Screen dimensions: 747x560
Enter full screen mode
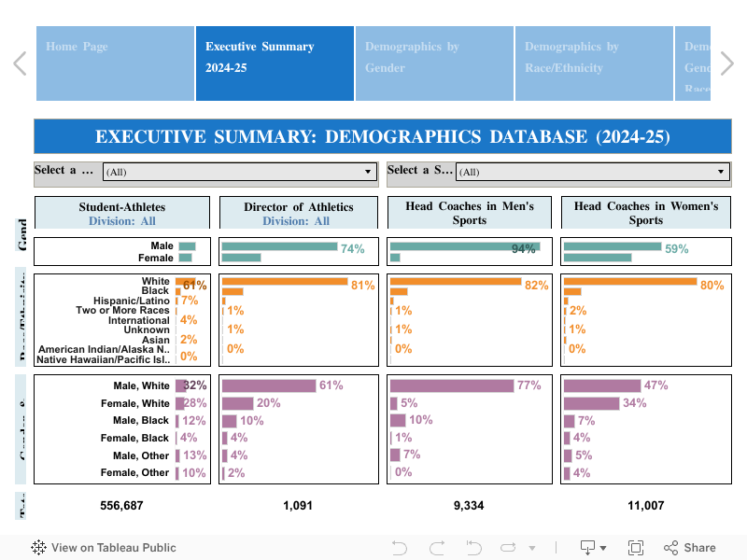click(636, 548)
